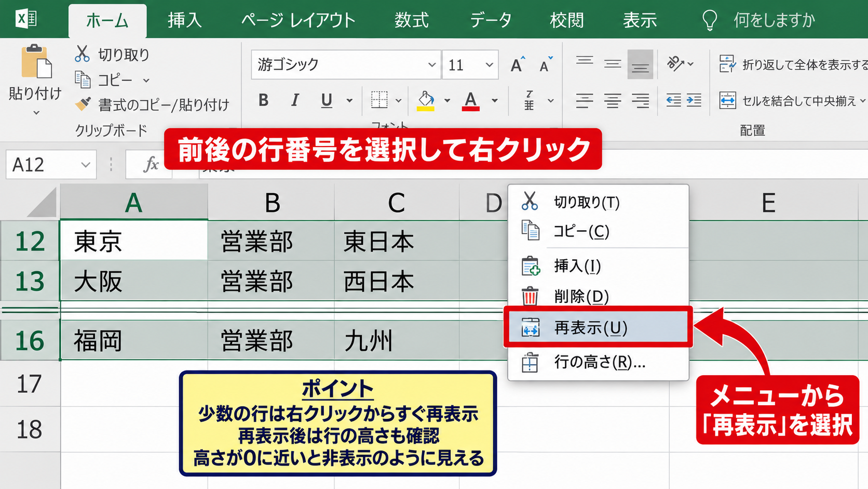
Task: Open the font name dropdown 游ゴシック
Action: pyautogui.click(x=432, y=65)
